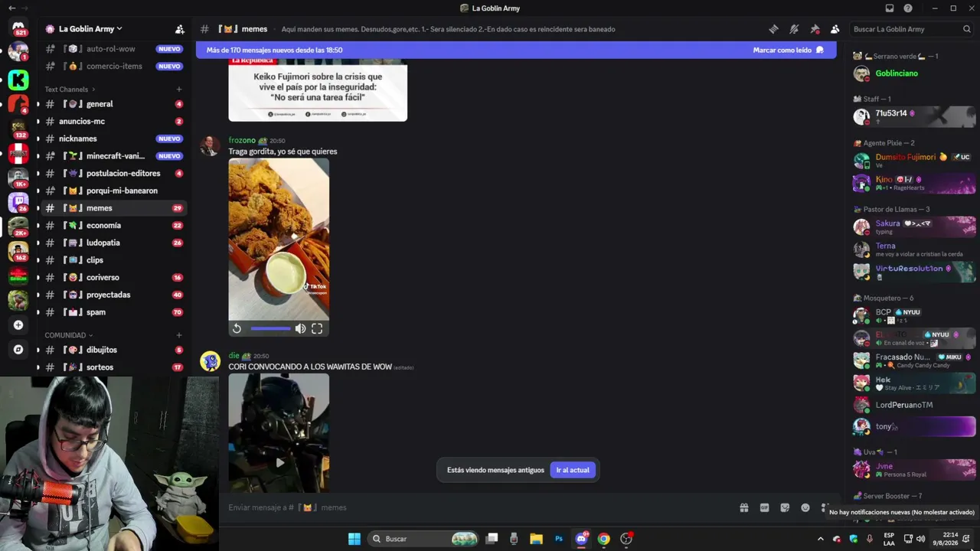Open Discord taskbar icon
The image size is (980, 551).
pos(581,539)
